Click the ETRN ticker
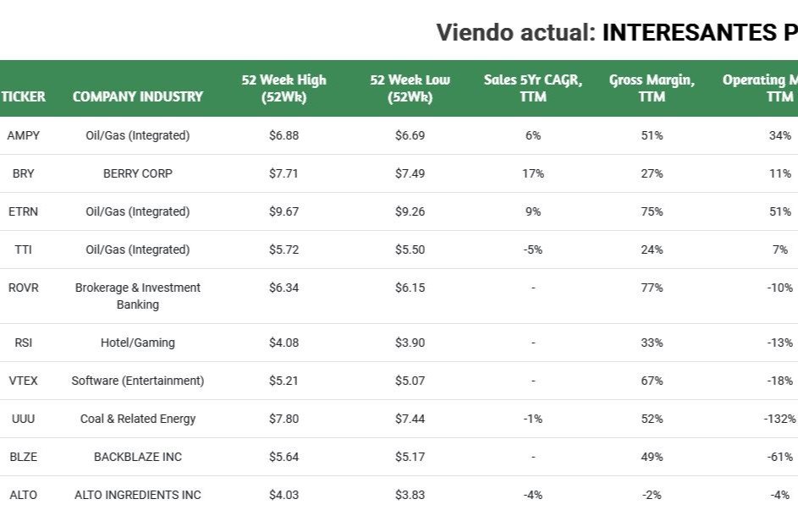Viewport: 798px width, 532px height. [24, 211]
